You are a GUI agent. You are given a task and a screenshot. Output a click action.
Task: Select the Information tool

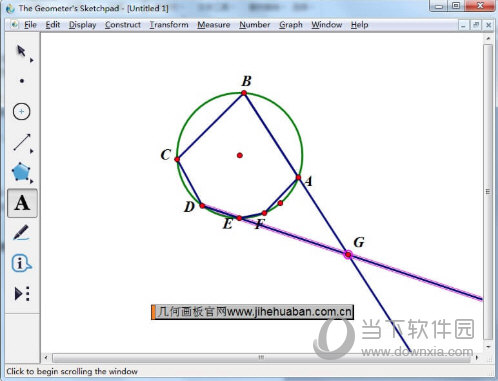[21, 263]
